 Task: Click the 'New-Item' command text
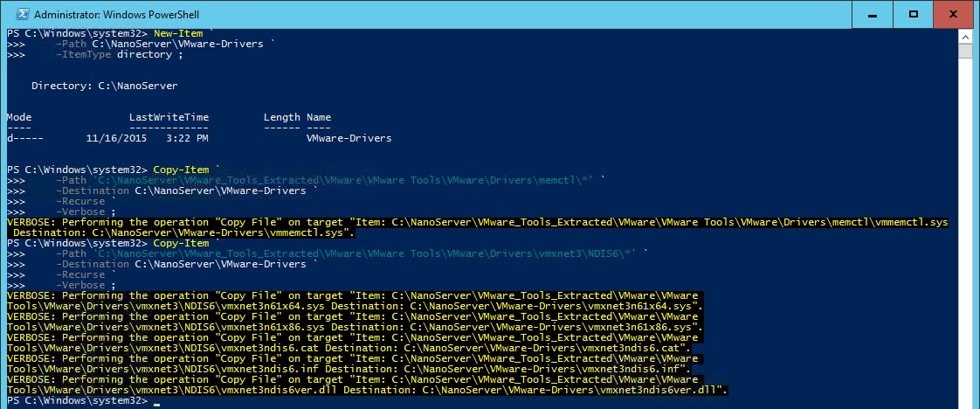(178, 33)
